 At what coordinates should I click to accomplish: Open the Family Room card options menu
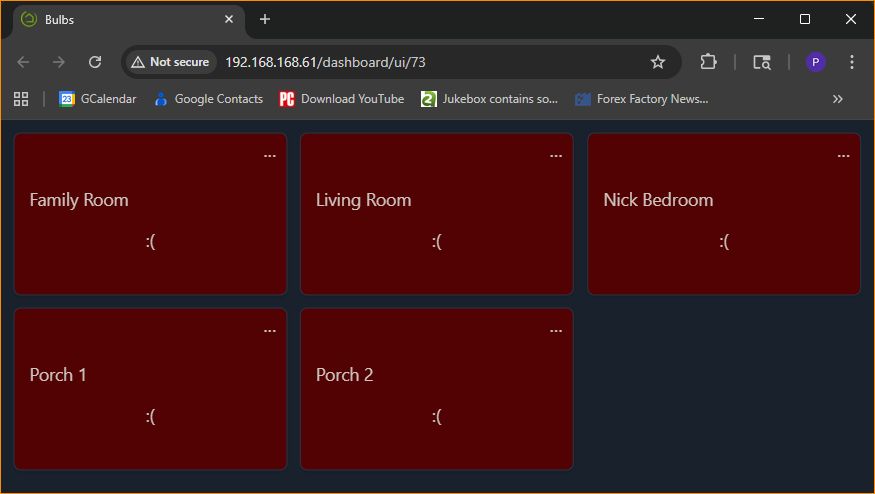270,156
